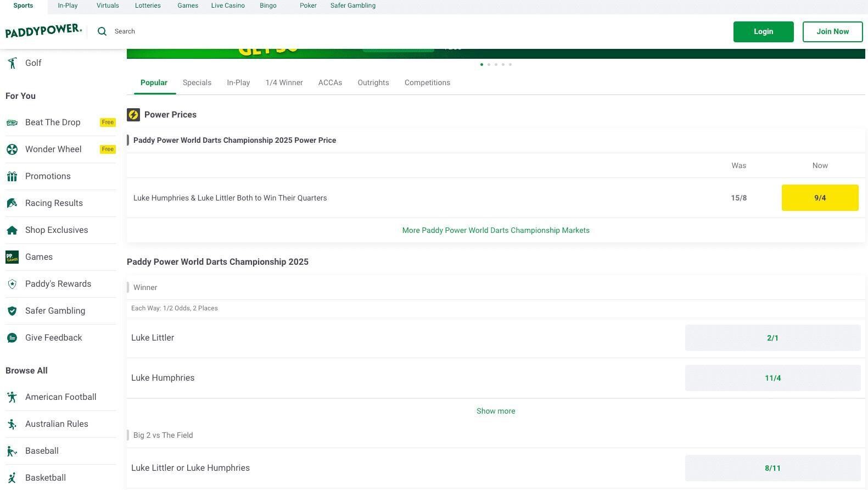The height and width of the screenshot is (490, 868).
Task: Click the Beat The Drop icon
Action: point(12,122)
